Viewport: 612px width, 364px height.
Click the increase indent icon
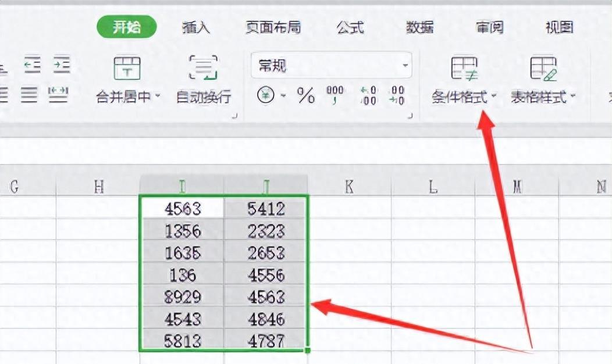pos(62,65)
